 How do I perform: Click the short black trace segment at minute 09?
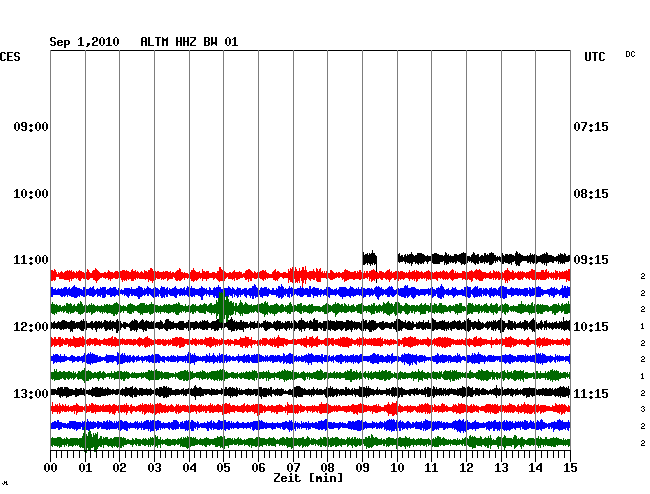point(370,259)
